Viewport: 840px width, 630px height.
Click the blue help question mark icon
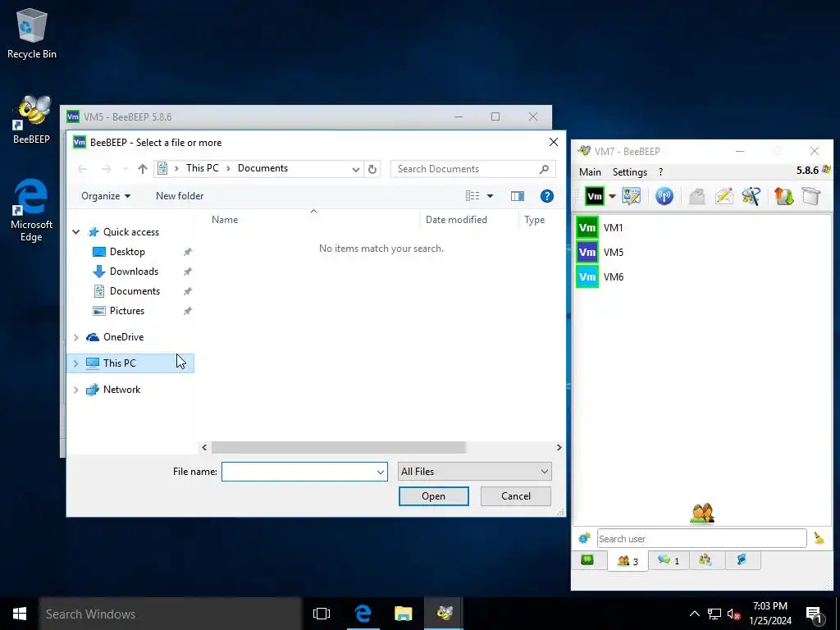[x=547, y=196]
